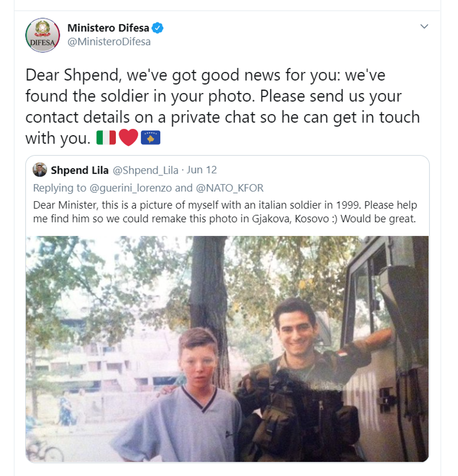Open the Ministero Difesa profile avatar
This screenshot has height=476, width=458.
(x=43, y=35)
